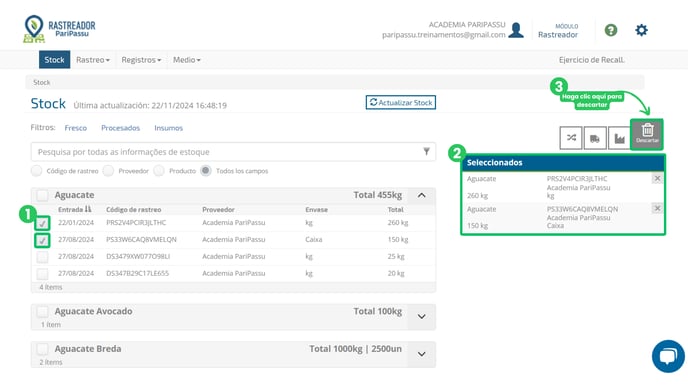Click the 20 kg total cell
The width and height of the screenshot is (688, 387).
pyautogui.click(x=396, y=273)
